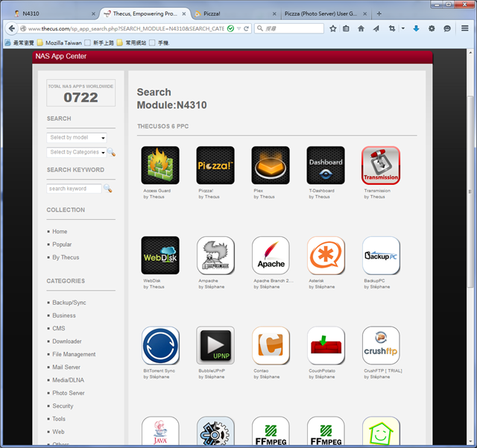Open the house-smiley app icon
The image size is (477, 448).
coord(381,431)
